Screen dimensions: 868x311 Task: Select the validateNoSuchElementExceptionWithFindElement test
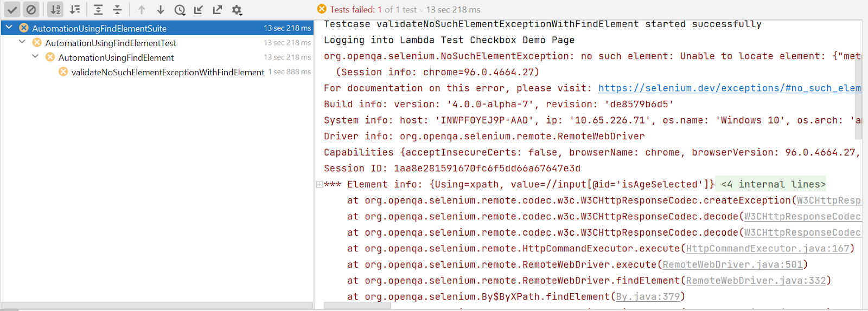click(x=168, y=72)
